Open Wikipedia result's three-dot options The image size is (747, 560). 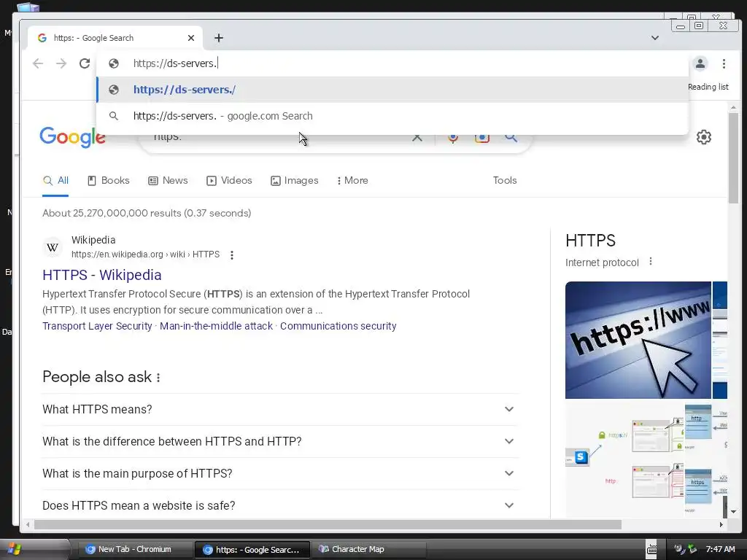(x=232, y=254)
